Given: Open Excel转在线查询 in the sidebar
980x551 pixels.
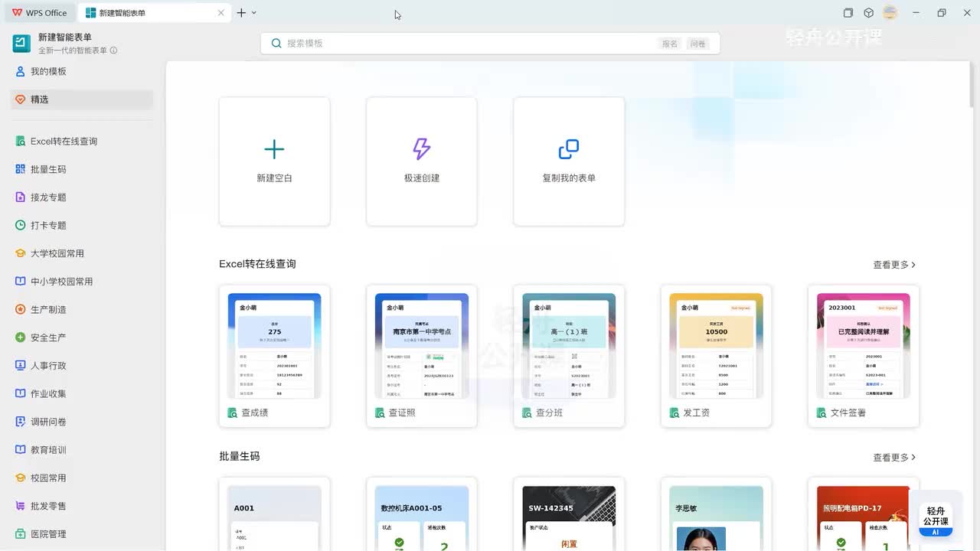Looking at the screenshot, I should tap(82, 142).
